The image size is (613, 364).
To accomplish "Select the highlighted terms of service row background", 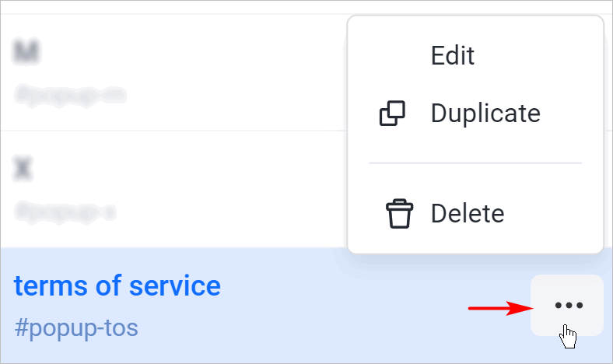I will (350, 311).
